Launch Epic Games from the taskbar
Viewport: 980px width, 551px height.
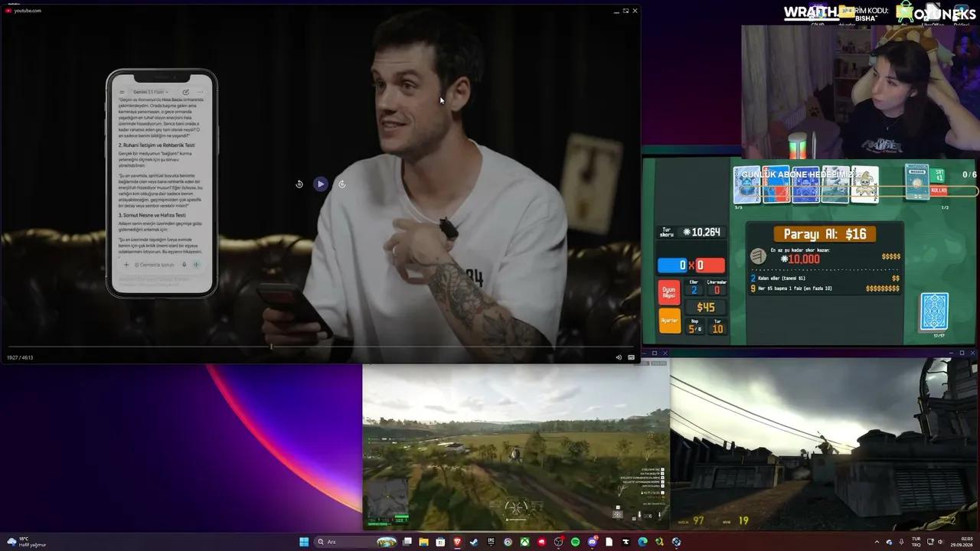click(x=491, y=542)
